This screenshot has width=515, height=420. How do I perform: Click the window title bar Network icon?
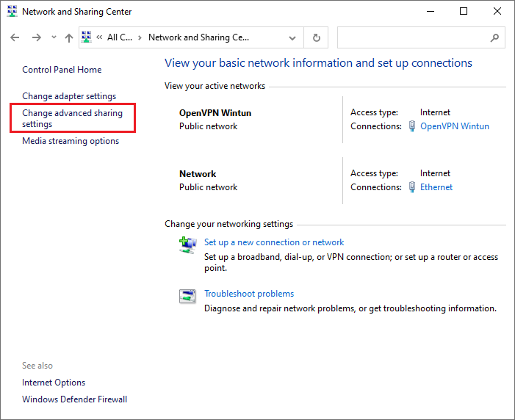coord(12,11)
